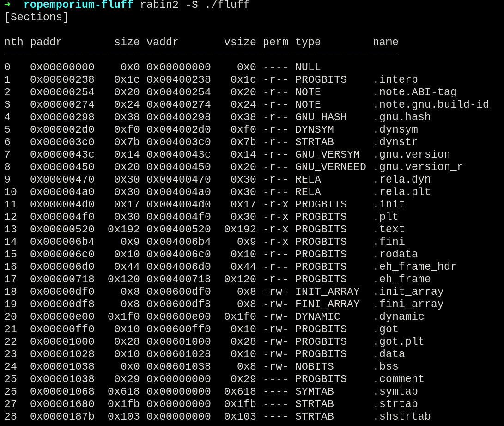Click the .shstrtab section name
This screenshot has height=426, width=504.
tap(401, 417)
